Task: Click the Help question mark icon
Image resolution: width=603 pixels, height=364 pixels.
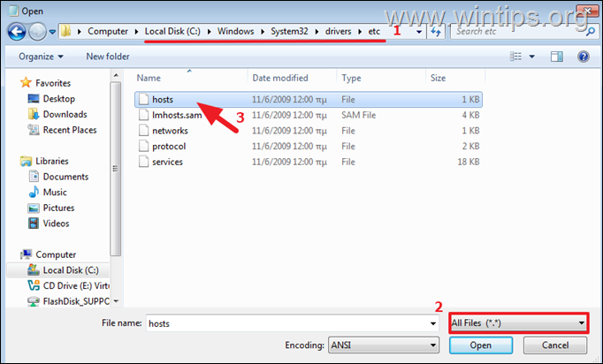Action: pyautogui.click(x=583, y=57)
